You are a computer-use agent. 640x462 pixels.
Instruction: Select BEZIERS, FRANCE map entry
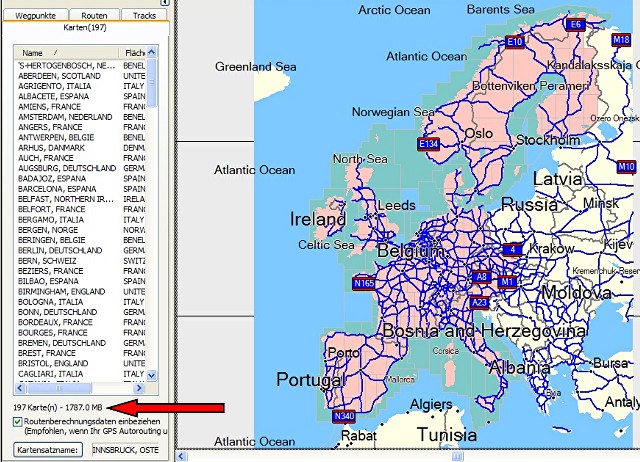pos(80,271)
